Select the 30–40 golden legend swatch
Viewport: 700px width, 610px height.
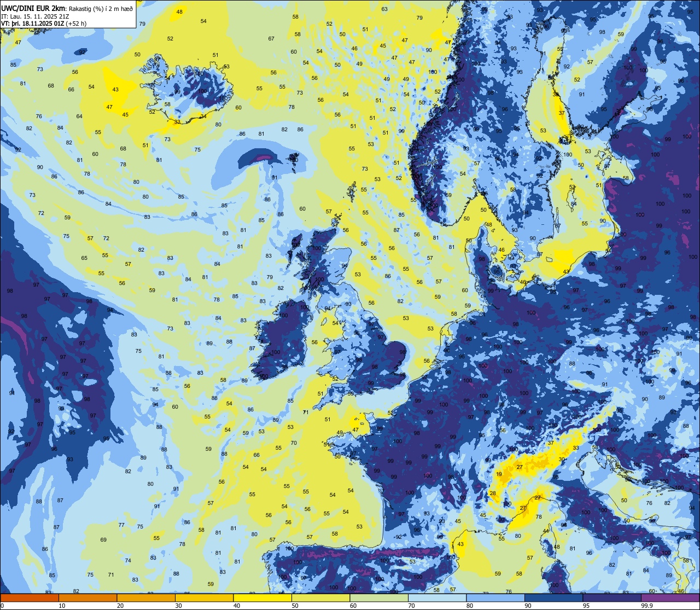click(204, 598)
